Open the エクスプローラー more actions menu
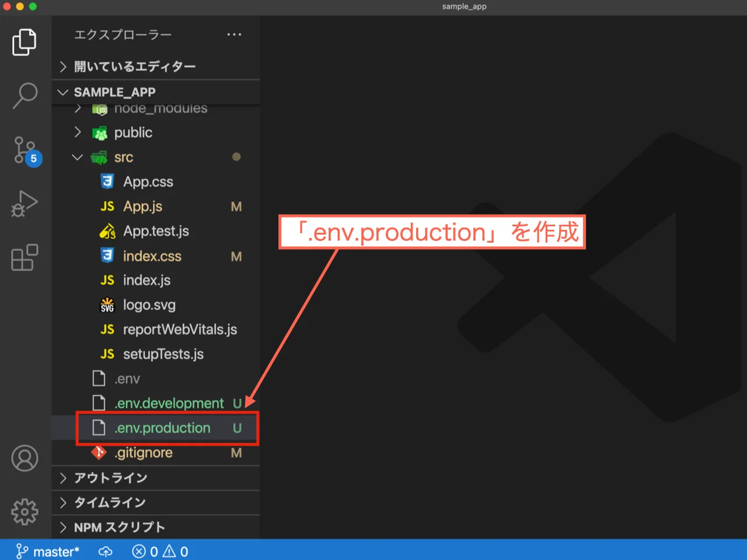 click(234, 34)
